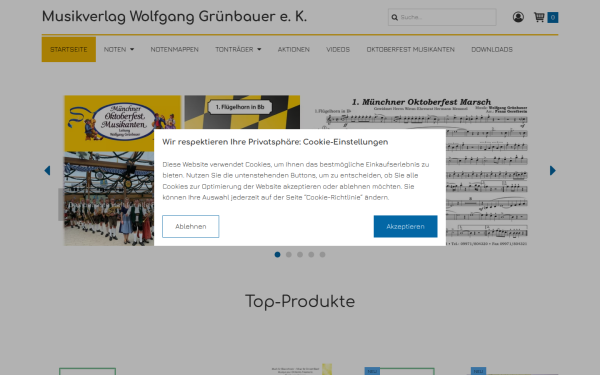Open the user account icon

(518, 17)
